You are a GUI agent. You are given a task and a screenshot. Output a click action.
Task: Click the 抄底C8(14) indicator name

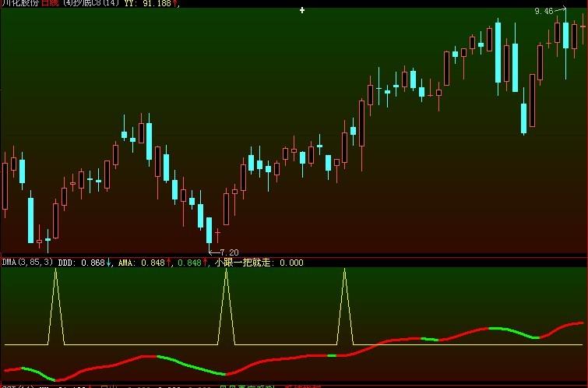[91, 4]
